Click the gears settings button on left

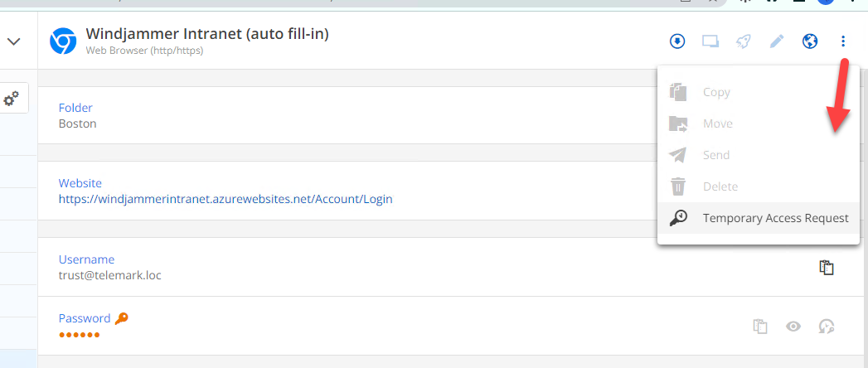tap(12, 99)
